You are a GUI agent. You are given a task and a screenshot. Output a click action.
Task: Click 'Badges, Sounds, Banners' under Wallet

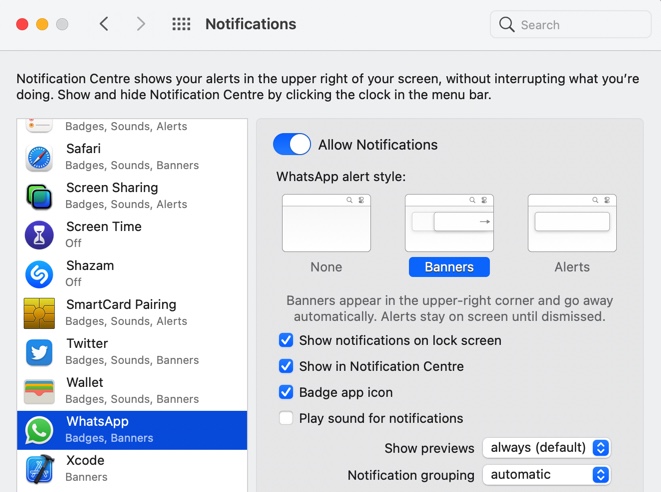click(132, 399)
